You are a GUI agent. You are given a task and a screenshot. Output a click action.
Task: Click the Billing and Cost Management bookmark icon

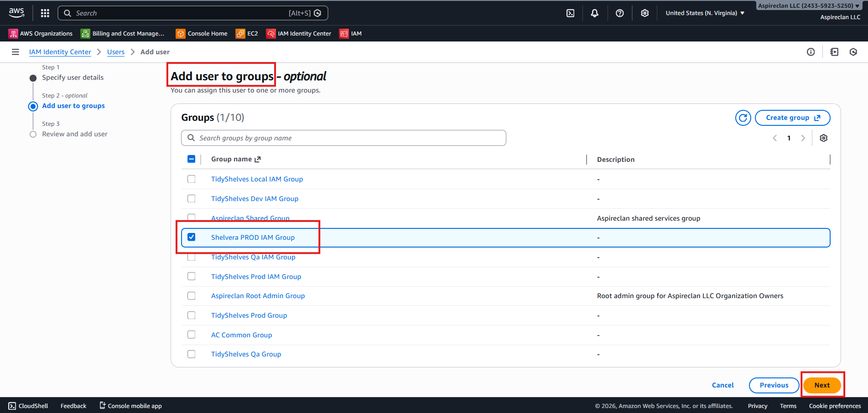pyautogui.click(x=85, y=34)
